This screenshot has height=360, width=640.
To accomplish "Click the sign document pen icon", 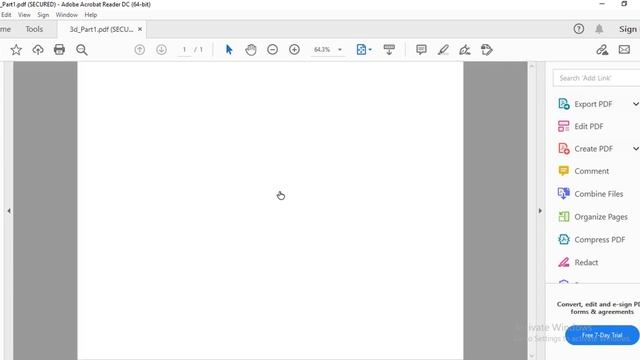I will point(465,50).
